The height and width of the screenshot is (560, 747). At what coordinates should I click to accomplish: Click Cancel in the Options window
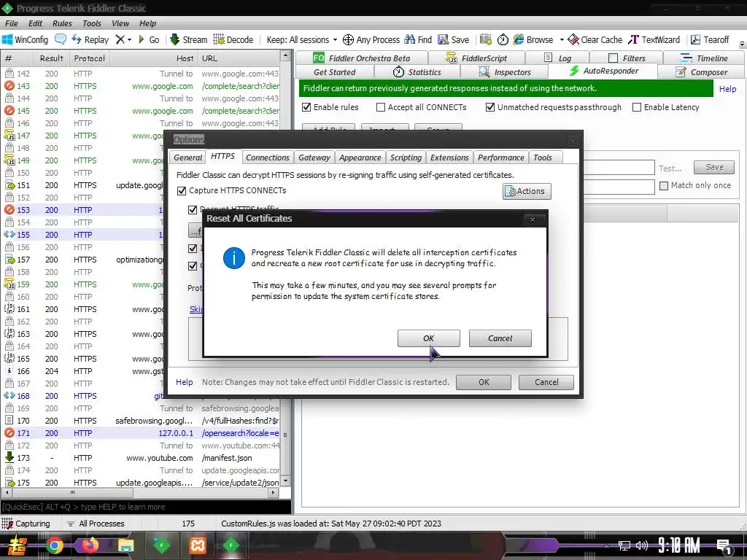[546, 382]
